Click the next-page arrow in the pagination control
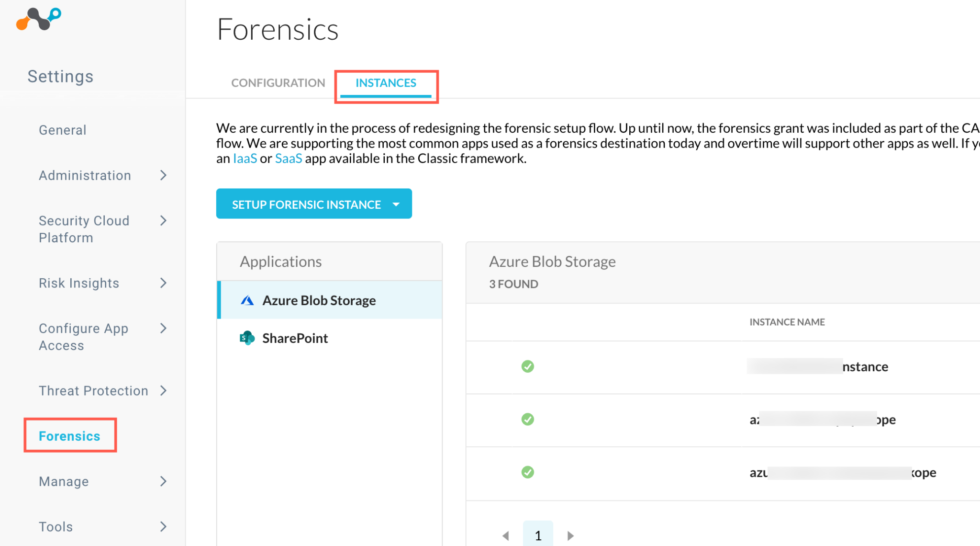This screenshot has height=546, width=980. click(570, 535)
